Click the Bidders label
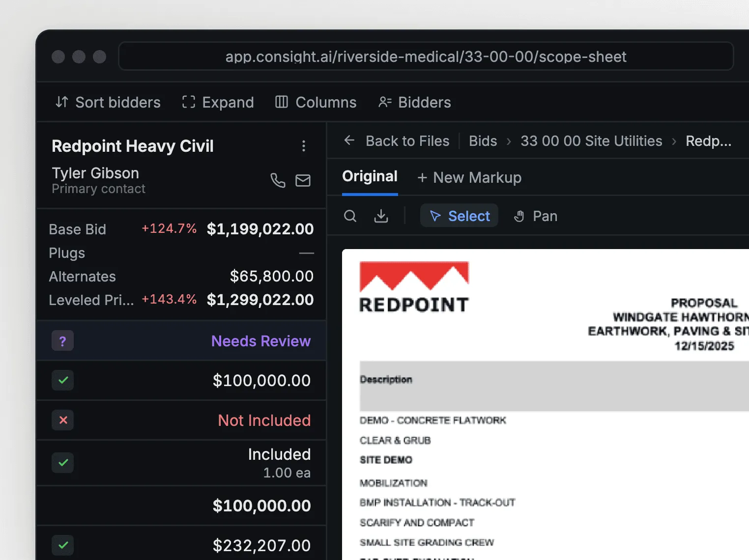Image resolution: width=749 pixels, height=560 pixels. pos(425,102)
